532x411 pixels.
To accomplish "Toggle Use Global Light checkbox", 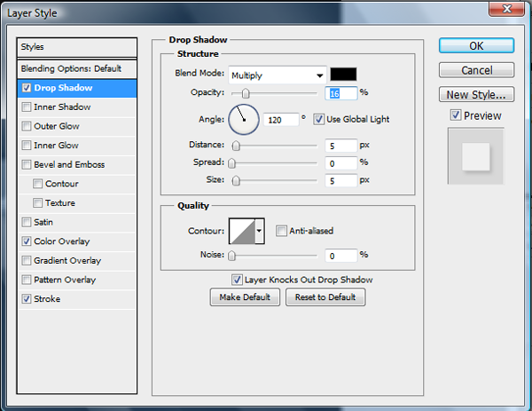I will click(x=318, y=119).
